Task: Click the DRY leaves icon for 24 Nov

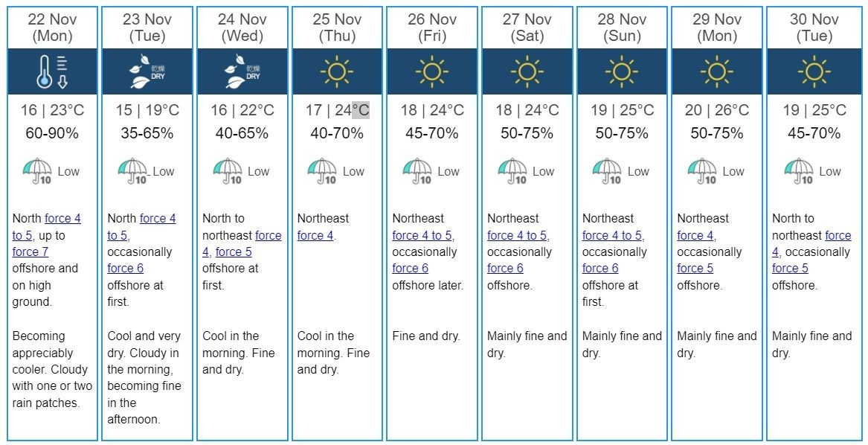Action: click(242, 71)
